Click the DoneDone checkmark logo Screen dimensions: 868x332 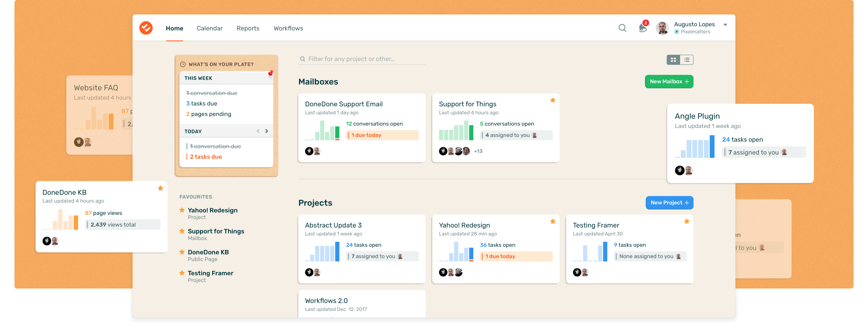click(146, 28)
